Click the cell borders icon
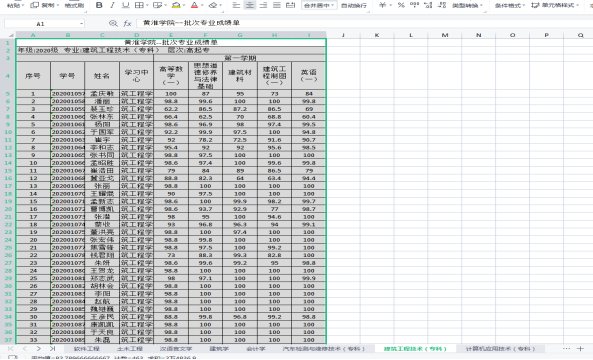This screenshot has height=360, width=593. [x=139, y=5]
